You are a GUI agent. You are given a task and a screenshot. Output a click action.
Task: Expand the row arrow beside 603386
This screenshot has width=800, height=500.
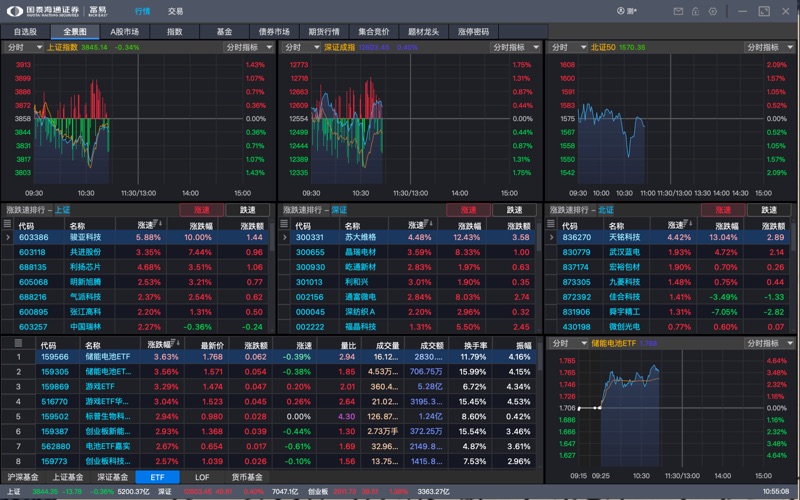[x=8, y=238]
